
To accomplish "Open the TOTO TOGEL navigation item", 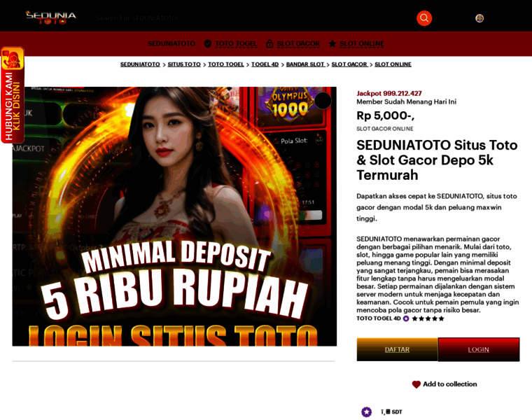I will (x=236, y=44).
